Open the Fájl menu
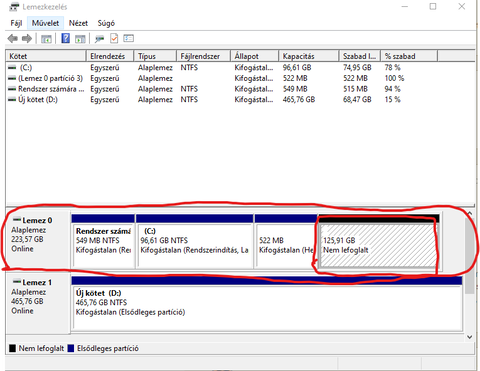This screenshot has width=480, height=371. point(16,23)
